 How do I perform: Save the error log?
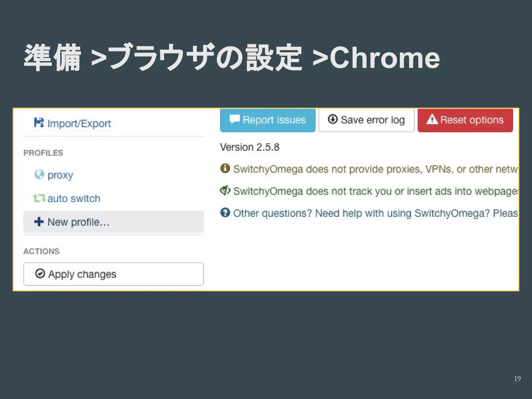366,120
